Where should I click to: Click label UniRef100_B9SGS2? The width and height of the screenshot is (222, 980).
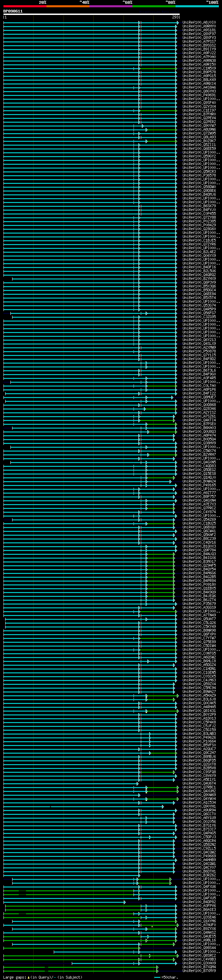(x=199, y=45)
